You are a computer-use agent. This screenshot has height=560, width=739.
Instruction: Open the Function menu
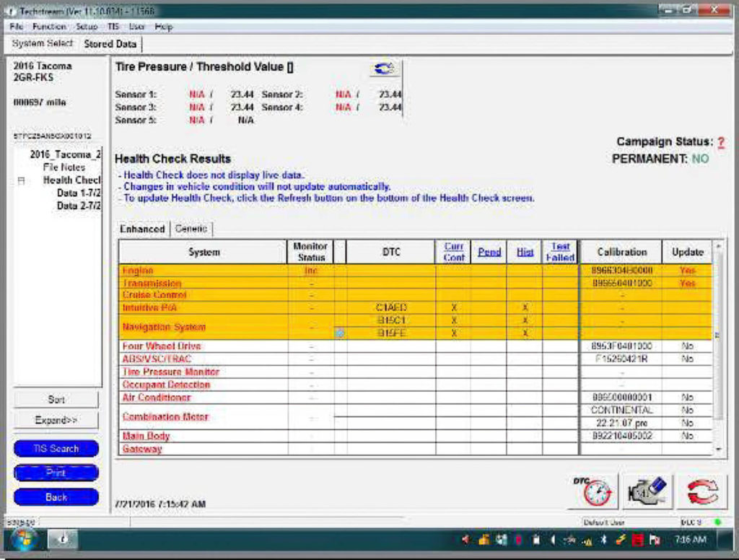click(x=49, y=27)
